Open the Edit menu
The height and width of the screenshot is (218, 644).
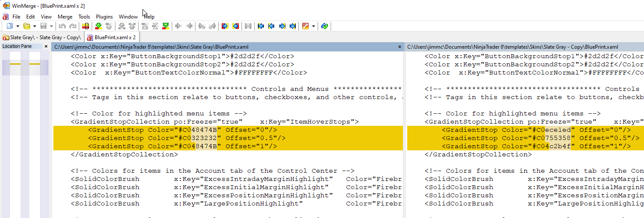[x=31, y=17]
